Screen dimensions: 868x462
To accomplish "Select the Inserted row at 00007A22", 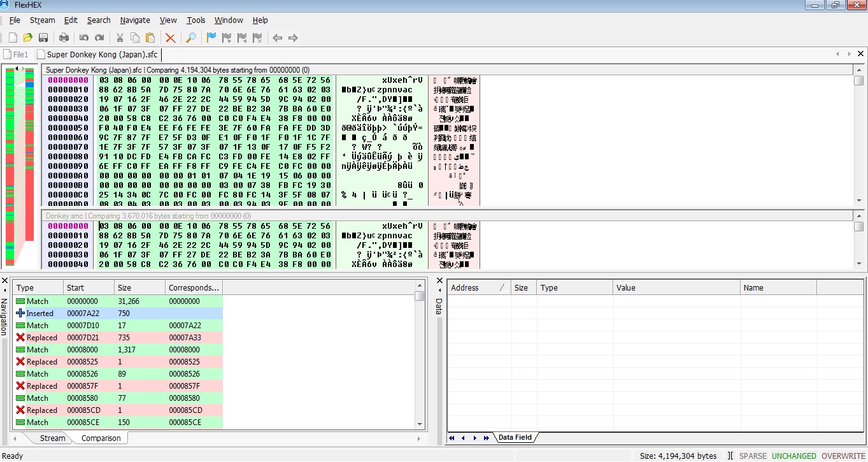I will point(118,314).
